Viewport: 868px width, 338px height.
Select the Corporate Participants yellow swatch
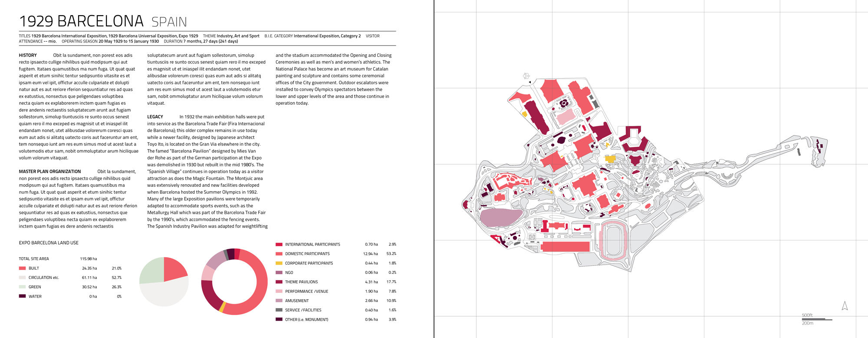point(279,263)
